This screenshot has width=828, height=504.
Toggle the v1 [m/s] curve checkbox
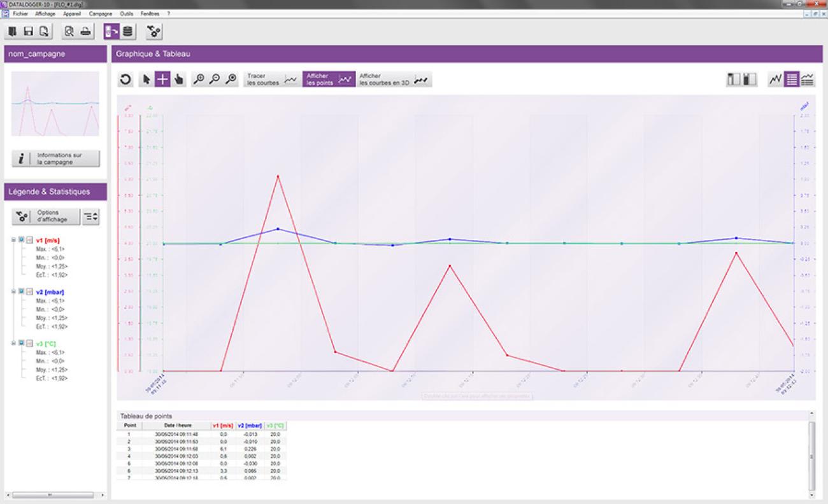coord(21,240)
